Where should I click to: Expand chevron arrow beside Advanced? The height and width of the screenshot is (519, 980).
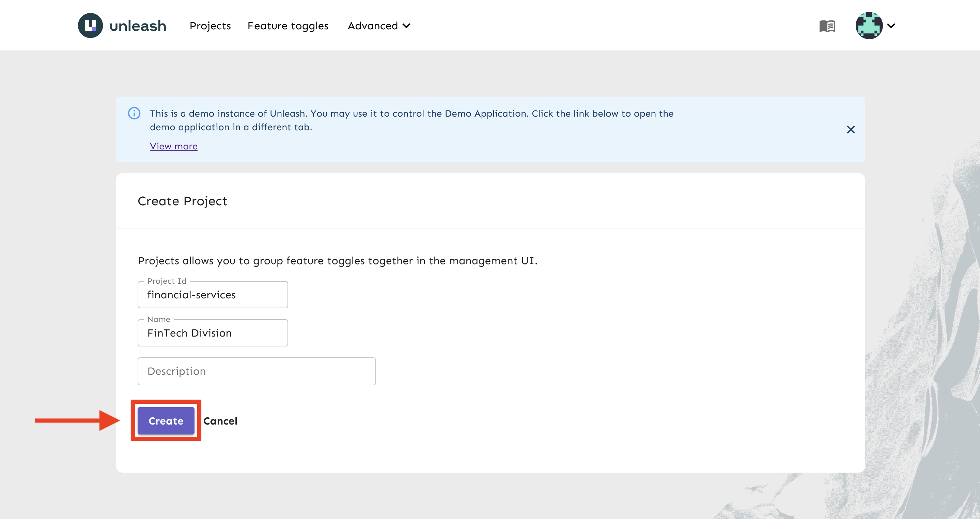(x=406, y=26)
